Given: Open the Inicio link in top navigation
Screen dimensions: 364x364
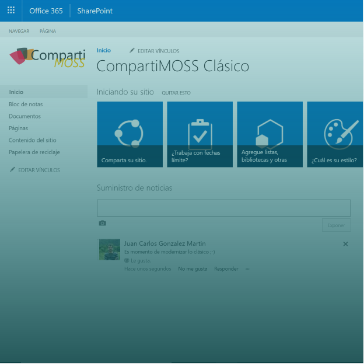Looking at the screenshot, I should pos(104,50).
